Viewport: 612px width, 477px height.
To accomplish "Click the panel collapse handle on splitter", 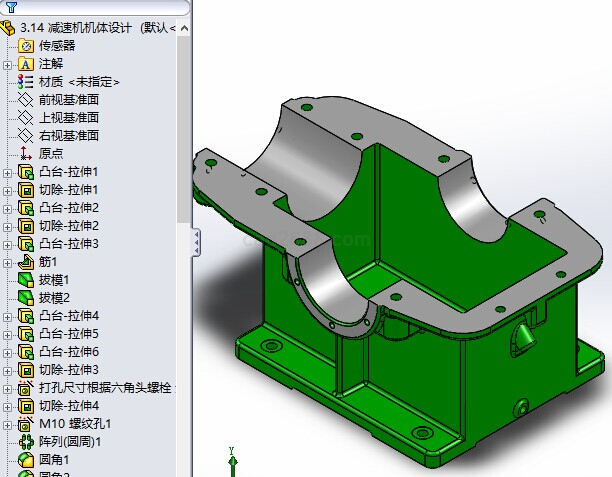I will [196, 240].
